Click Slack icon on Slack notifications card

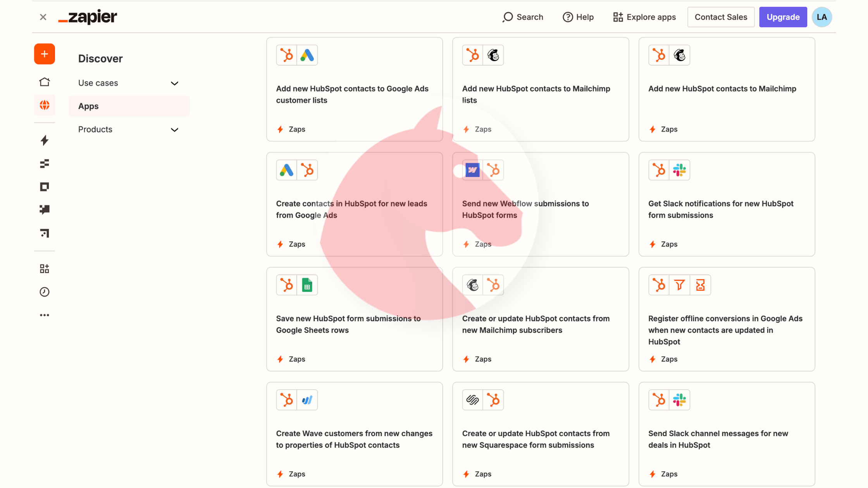click(x=680, y=170)
